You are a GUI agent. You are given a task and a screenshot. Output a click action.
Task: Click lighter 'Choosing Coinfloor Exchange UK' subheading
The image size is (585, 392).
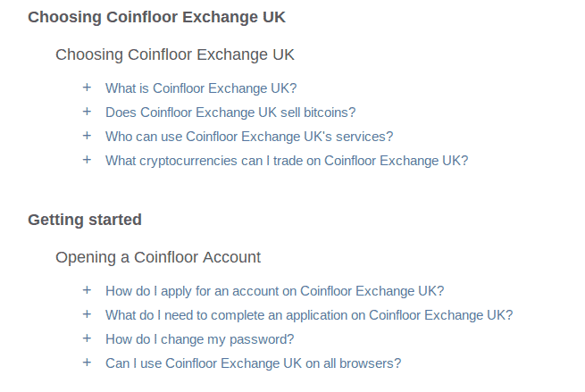coord(175,54)
